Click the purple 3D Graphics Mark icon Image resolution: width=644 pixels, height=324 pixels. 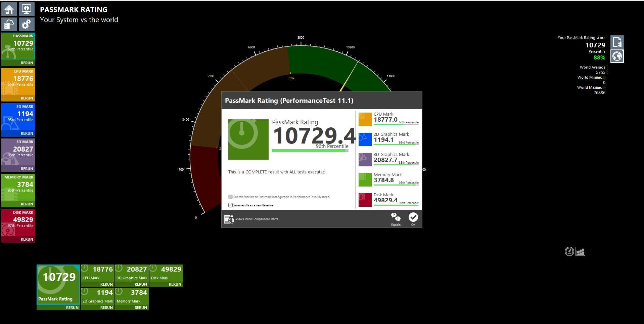coord(365,160)
